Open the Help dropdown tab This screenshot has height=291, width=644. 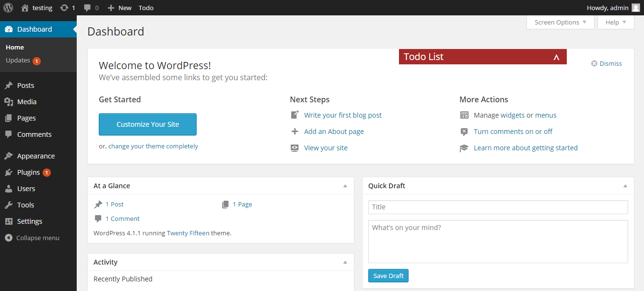tap(616, 23)
